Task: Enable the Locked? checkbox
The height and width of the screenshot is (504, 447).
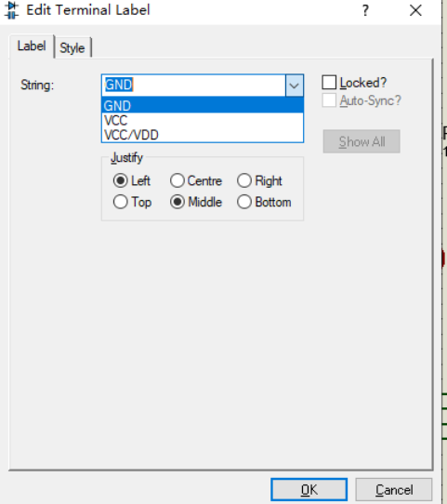Action: (329, 82)
